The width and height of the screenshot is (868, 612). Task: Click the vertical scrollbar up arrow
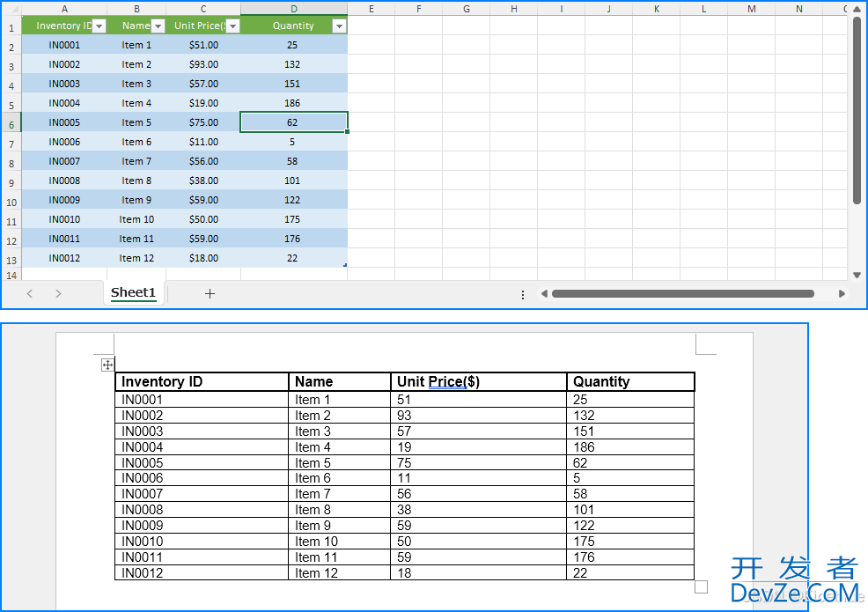click(x=857, y=10)
